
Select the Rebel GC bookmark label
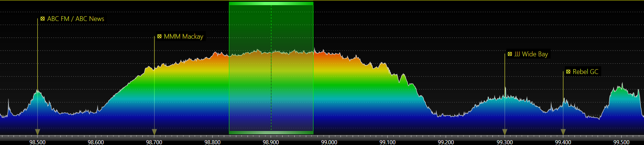tap(585, 72)
